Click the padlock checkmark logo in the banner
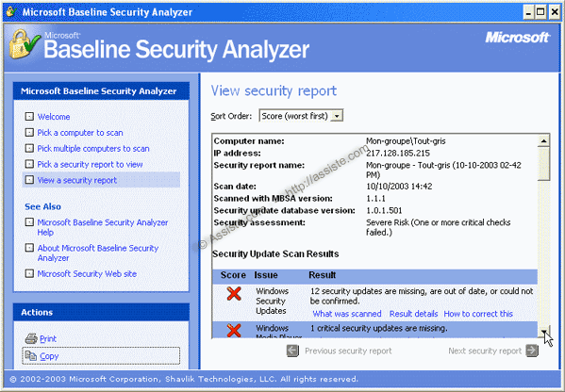 (x=24, y=44)
